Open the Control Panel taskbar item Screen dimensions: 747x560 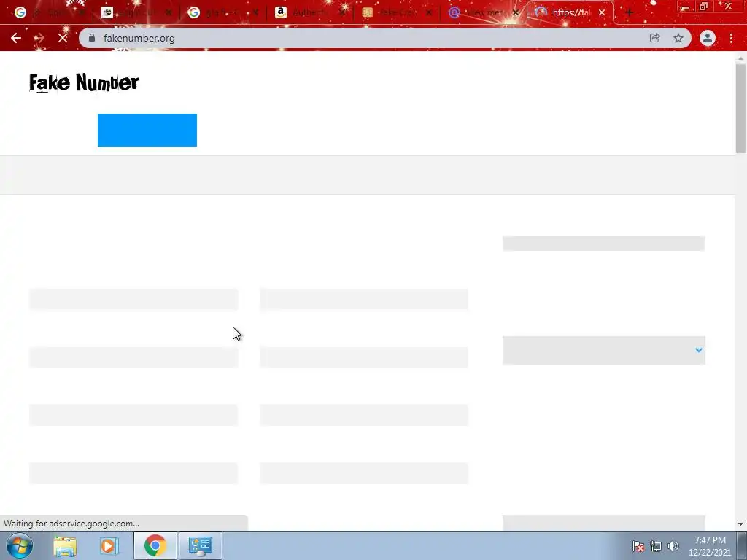tap(200, 545)
